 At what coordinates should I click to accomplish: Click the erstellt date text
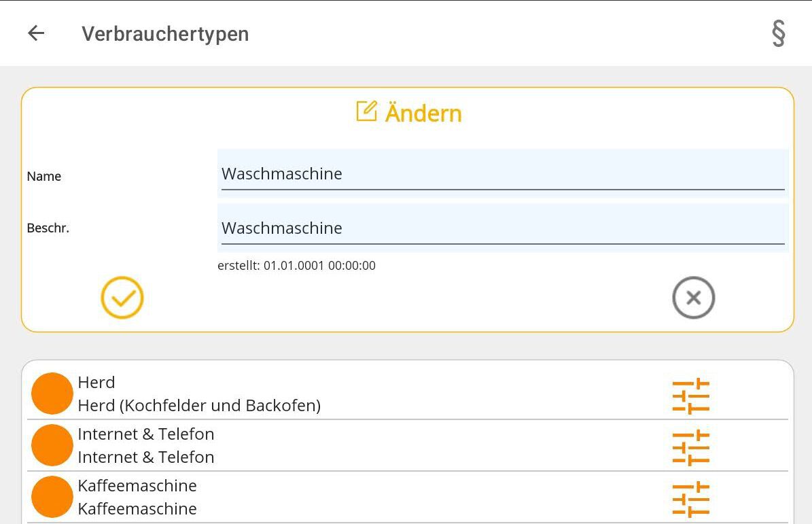point(296,266)
